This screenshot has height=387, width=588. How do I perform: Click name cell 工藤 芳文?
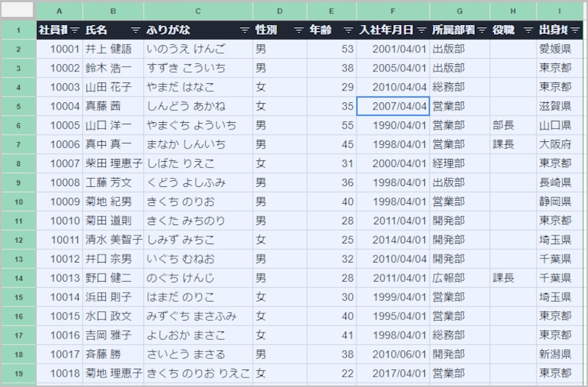pos(113,182)
